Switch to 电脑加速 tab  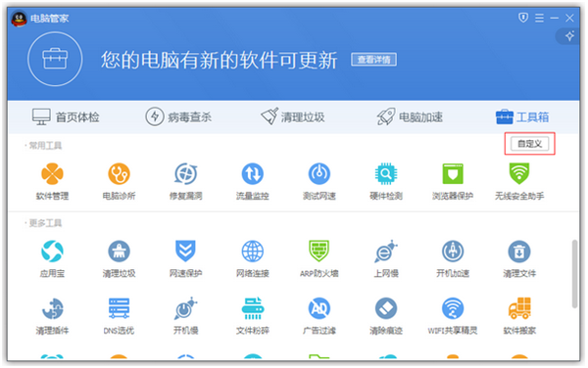(410, 117)
